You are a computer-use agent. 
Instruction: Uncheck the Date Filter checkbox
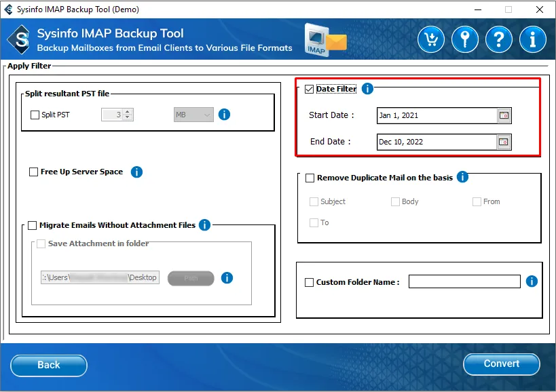point(309,89)
